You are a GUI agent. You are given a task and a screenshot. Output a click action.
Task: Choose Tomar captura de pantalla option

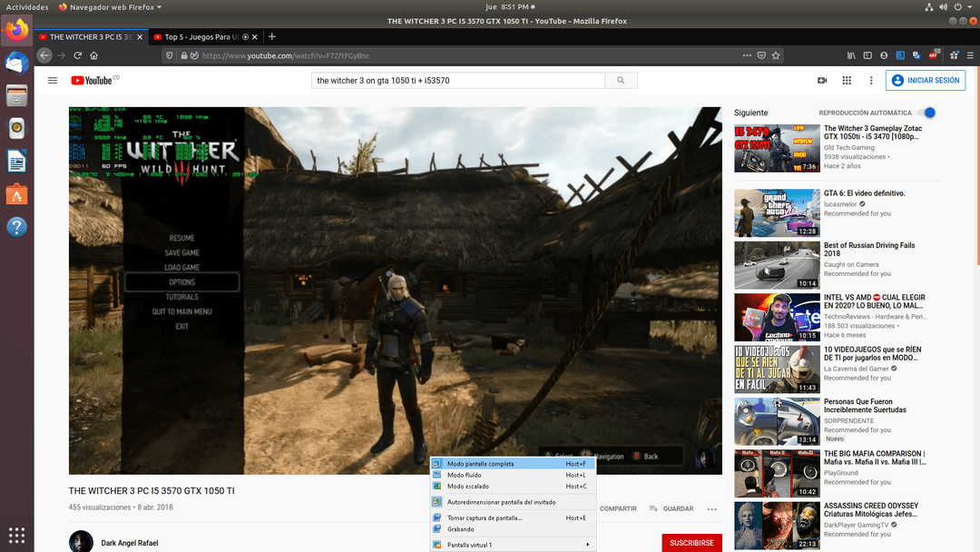tap(485, 518)
